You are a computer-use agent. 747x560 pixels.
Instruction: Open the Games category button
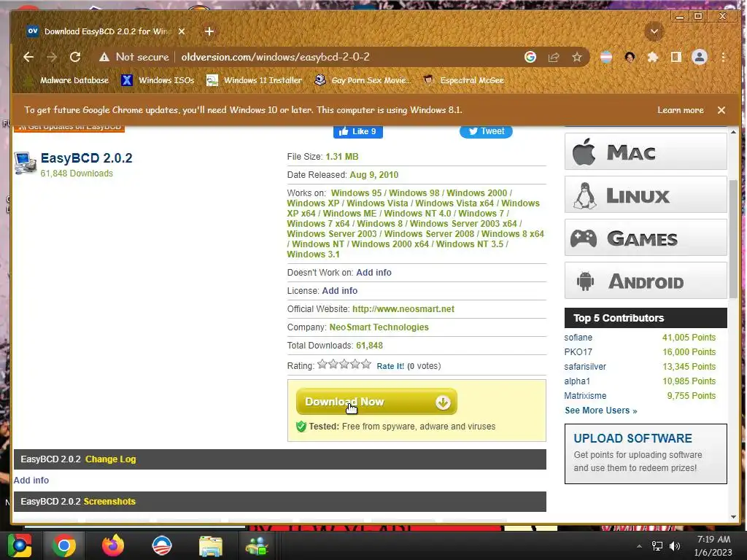coord(646,238)
